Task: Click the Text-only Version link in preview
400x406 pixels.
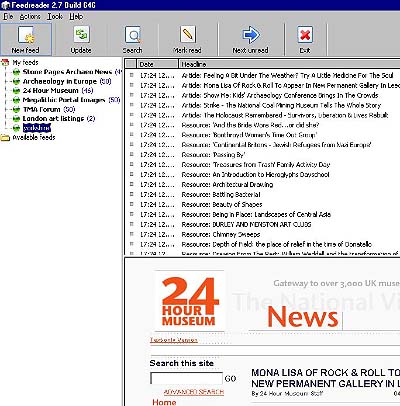Action: [174, 340]
